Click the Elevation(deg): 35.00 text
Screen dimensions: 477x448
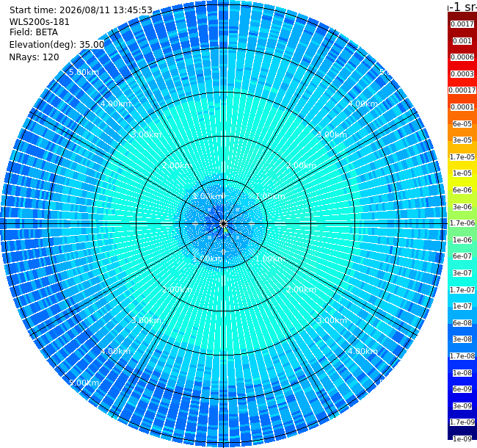(57, 45)
